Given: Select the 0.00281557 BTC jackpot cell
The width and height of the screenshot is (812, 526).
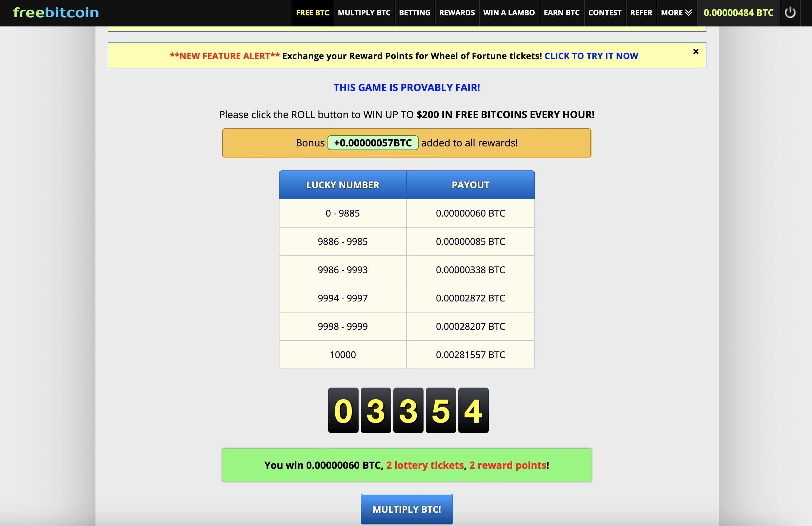Looking at the screenshot, I should click(470, 355).
